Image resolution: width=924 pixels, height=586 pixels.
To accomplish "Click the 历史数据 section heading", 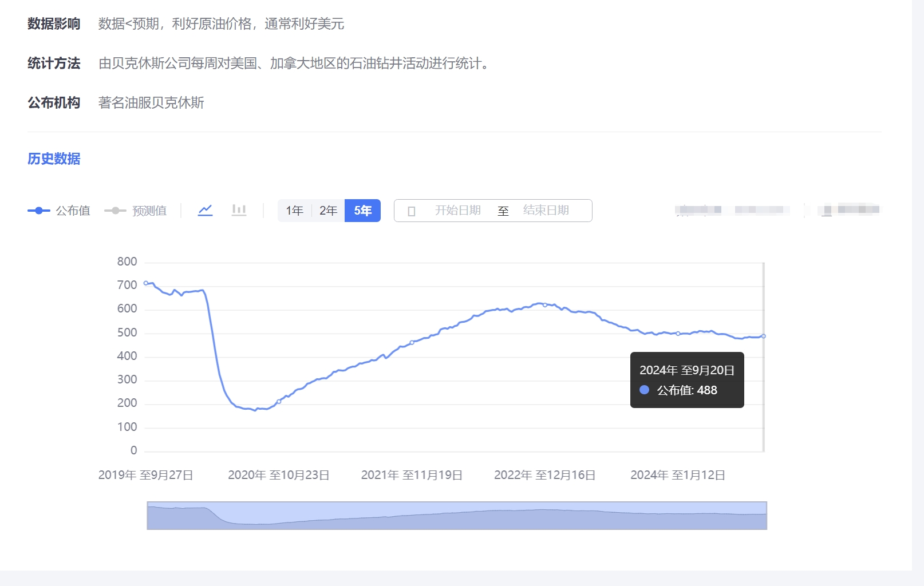I will point(54,159).
